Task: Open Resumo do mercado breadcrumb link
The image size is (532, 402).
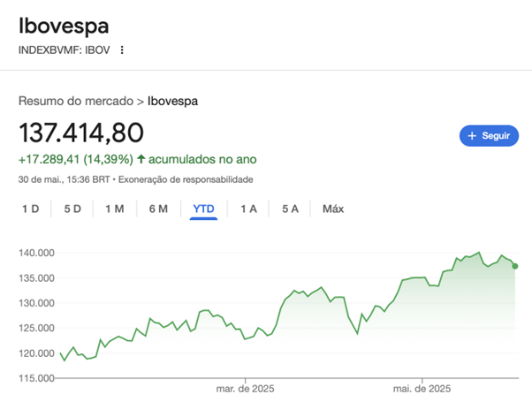Action: point(76,101)
